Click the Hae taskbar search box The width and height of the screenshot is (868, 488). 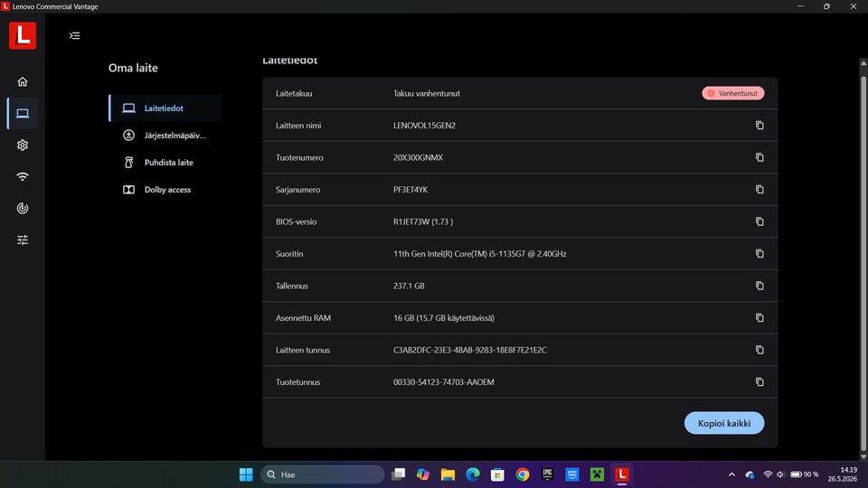(322, 474)
